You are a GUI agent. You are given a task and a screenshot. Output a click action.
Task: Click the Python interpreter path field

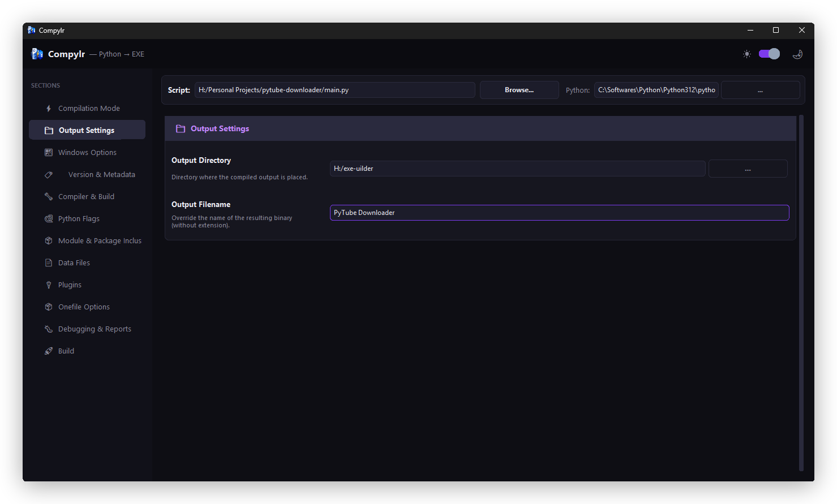click(x=656, y=90)
